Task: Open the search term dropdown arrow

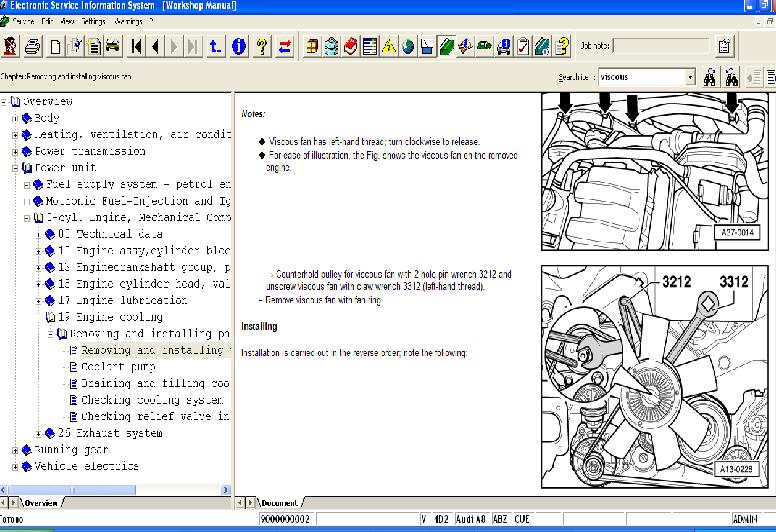Action: (689, 77)
